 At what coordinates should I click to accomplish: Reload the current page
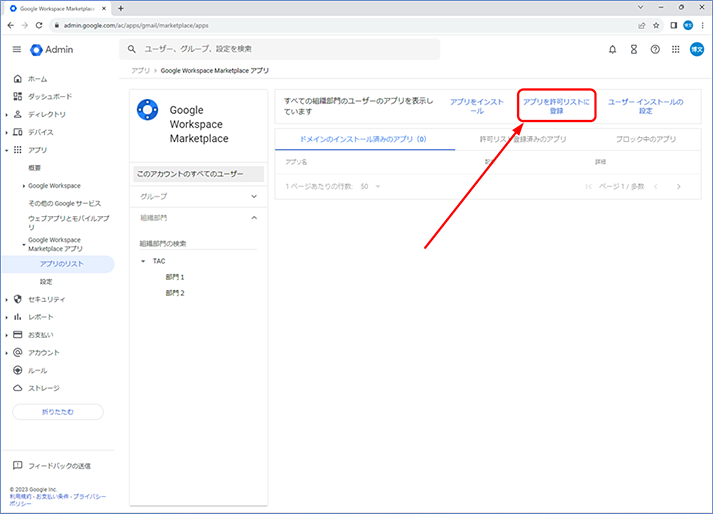pos(39,25)
